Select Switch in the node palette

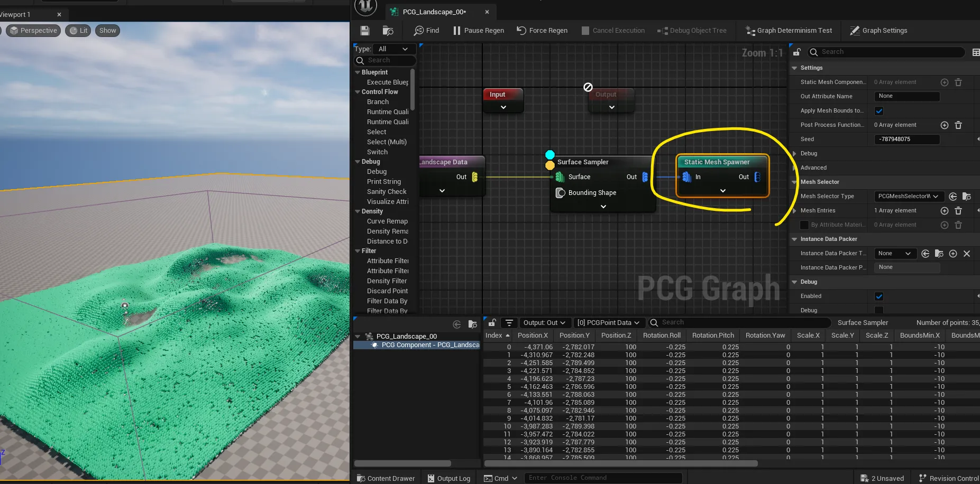click(377, 152)
